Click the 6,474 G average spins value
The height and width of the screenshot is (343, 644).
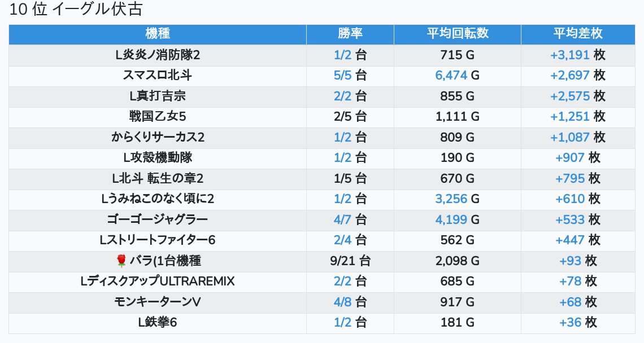click(457, 76)
